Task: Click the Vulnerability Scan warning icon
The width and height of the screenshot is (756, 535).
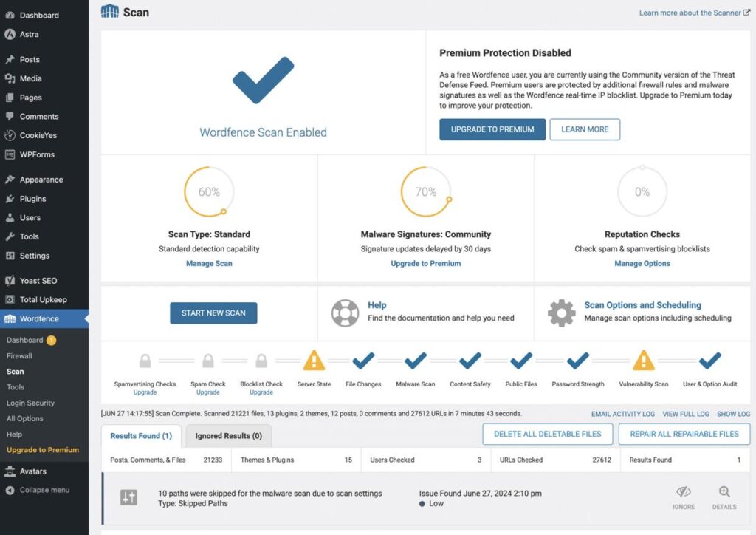Action: (x=644, y=361)
